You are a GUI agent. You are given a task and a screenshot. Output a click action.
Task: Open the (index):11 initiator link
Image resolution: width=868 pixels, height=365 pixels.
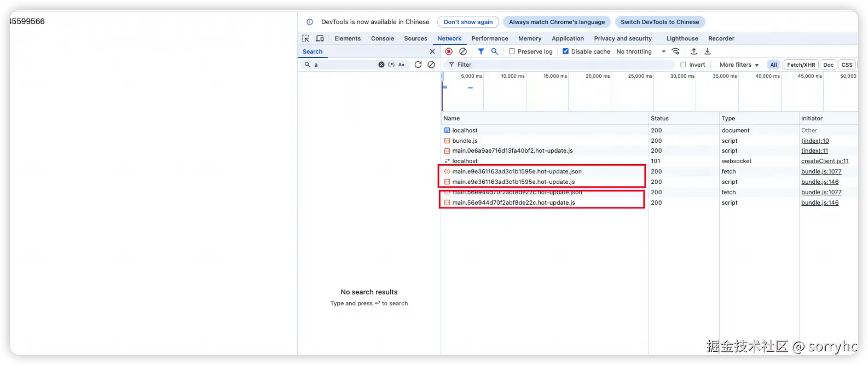coord(814,150)
